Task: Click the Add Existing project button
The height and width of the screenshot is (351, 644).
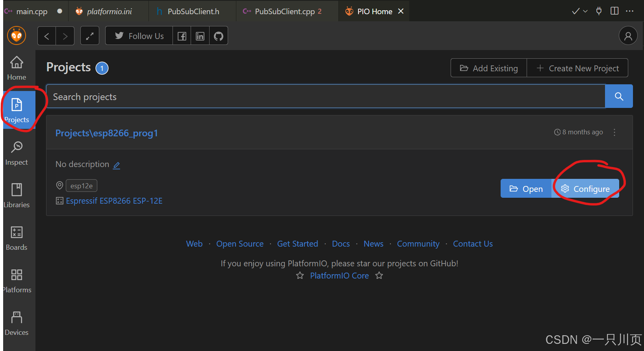Action: pos(489,68)
